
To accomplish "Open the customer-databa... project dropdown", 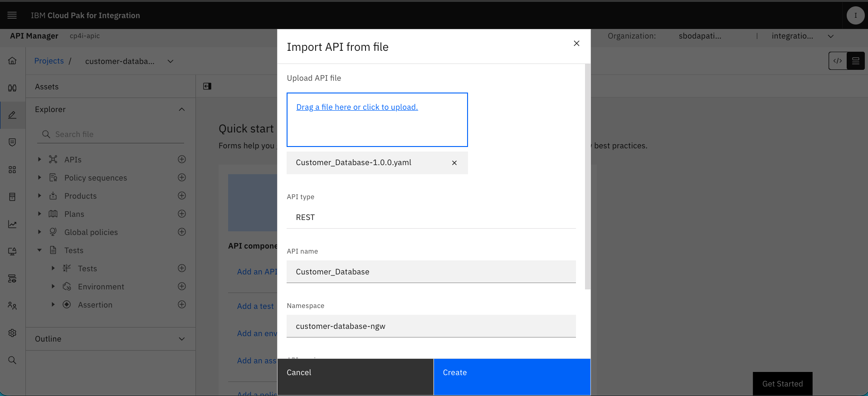I will (x=171, y=61).
